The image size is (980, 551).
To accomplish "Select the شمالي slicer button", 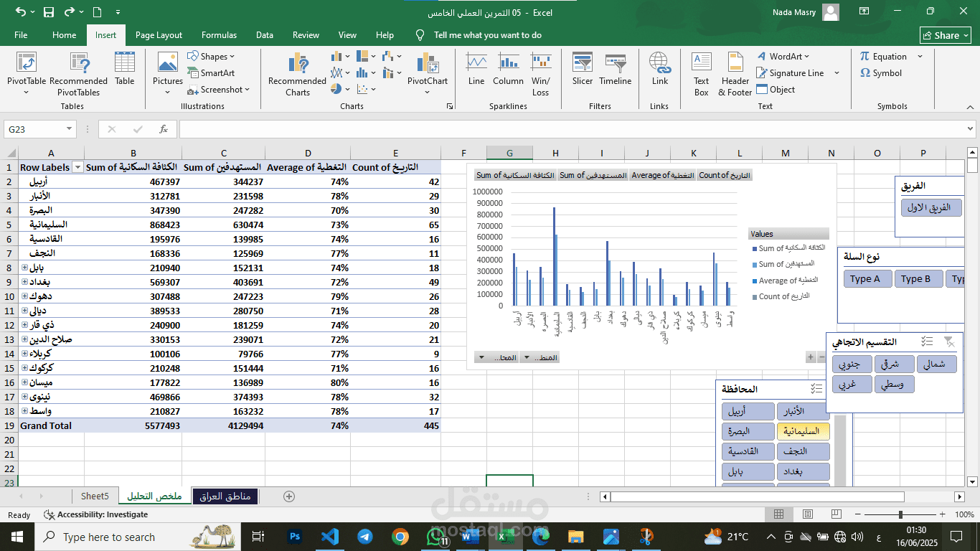I will pos(936,364).
